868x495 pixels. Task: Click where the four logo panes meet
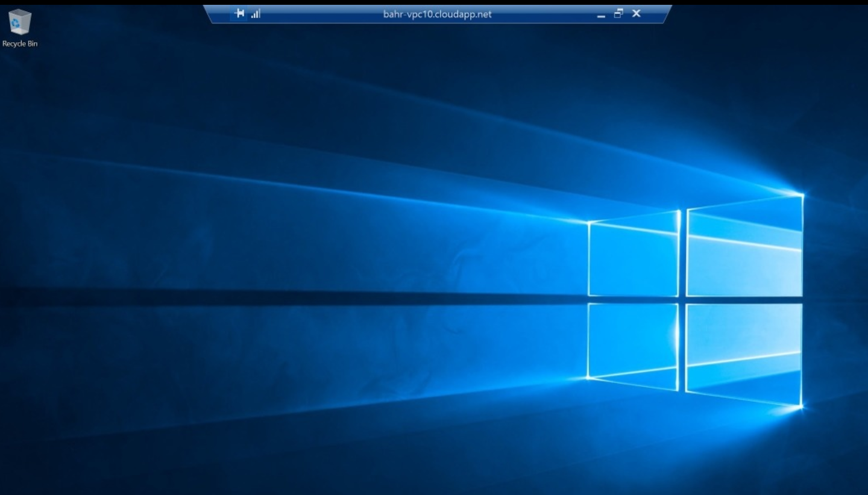[682, 300]
